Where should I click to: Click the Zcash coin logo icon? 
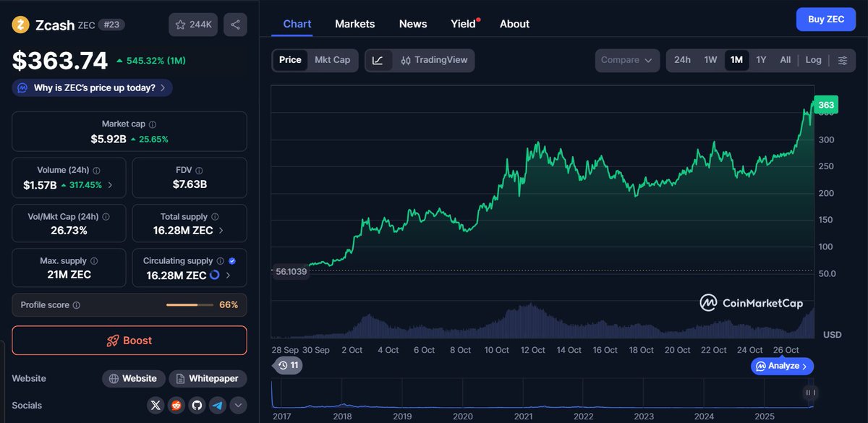click(x=20, y=25)
